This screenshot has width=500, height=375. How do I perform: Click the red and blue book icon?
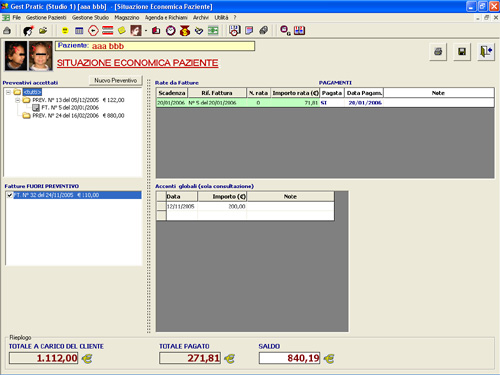(299, 31)
